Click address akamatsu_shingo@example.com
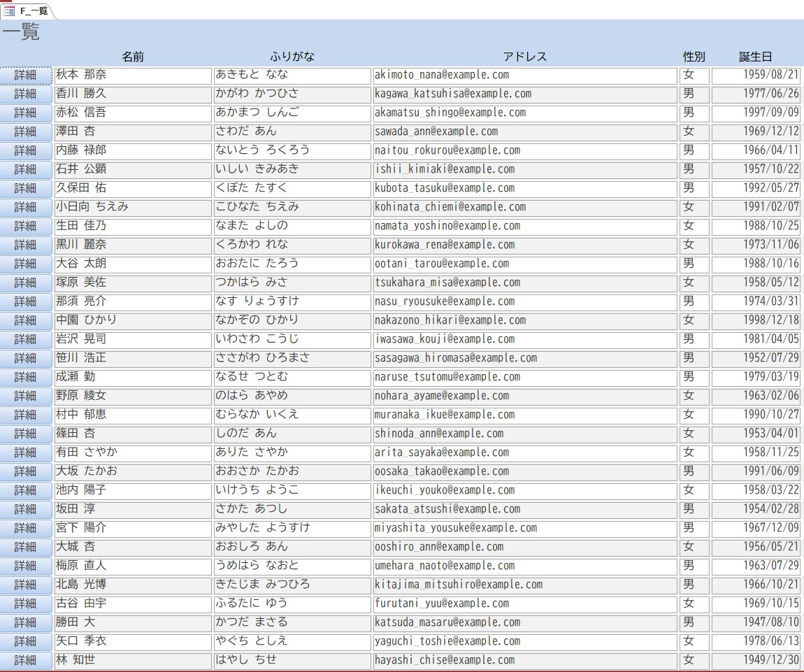The width and height of the screenshot is (804, 672). click(x=525, y=113)
